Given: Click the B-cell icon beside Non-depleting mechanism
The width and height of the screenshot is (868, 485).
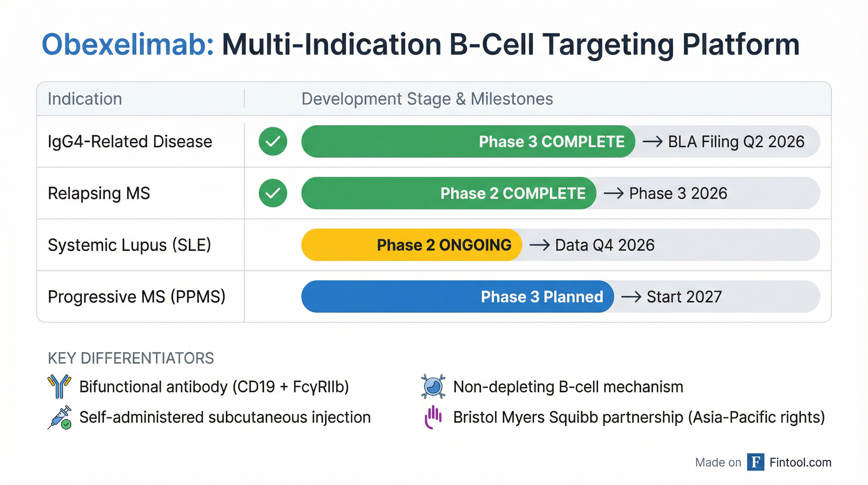Looking at the screenshot, I should pyautogui.click(x=433, y=386).
